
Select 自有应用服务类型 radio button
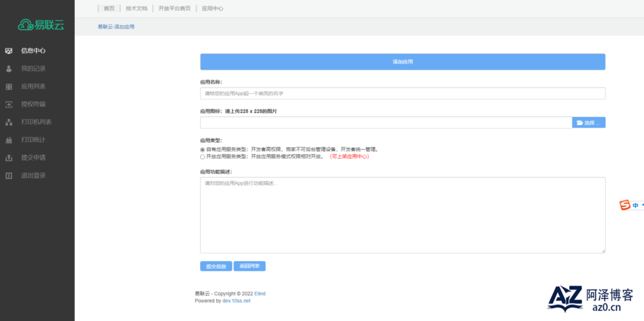tap(203, 150)
